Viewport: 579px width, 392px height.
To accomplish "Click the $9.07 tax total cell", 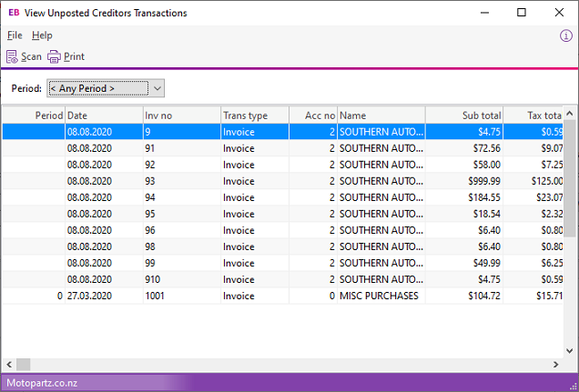I will (533, 148).
